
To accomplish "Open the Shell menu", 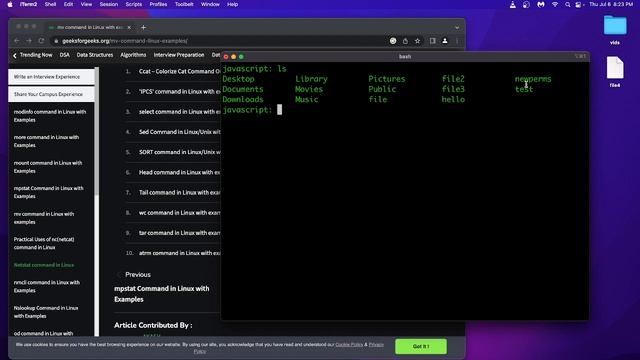I will tap(51, 4).
